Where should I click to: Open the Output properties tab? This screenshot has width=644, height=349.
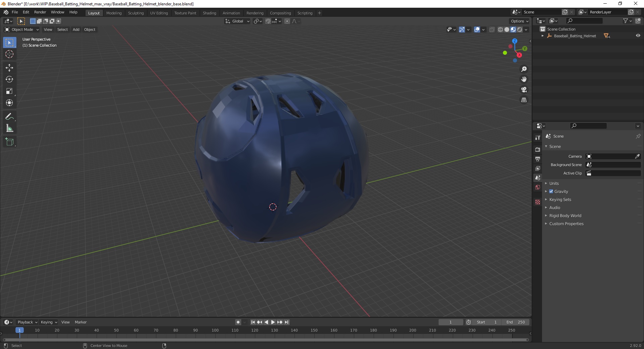coord(538,159)
